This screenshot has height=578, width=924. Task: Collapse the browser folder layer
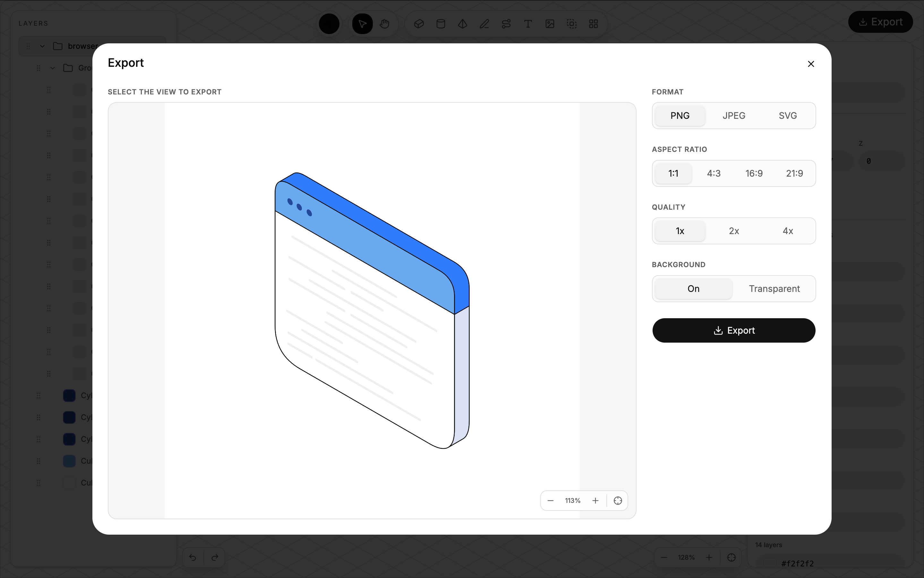[x=42, y=46]
